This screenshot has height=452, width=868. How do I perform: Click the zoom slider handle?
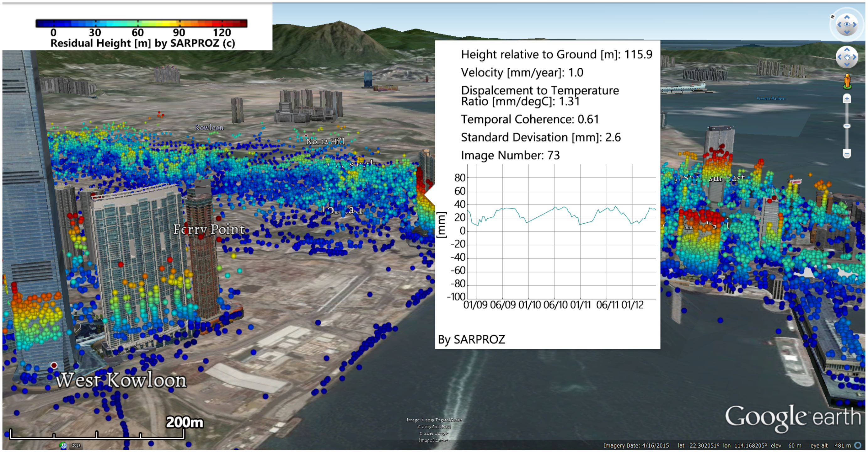pos(847,126)
